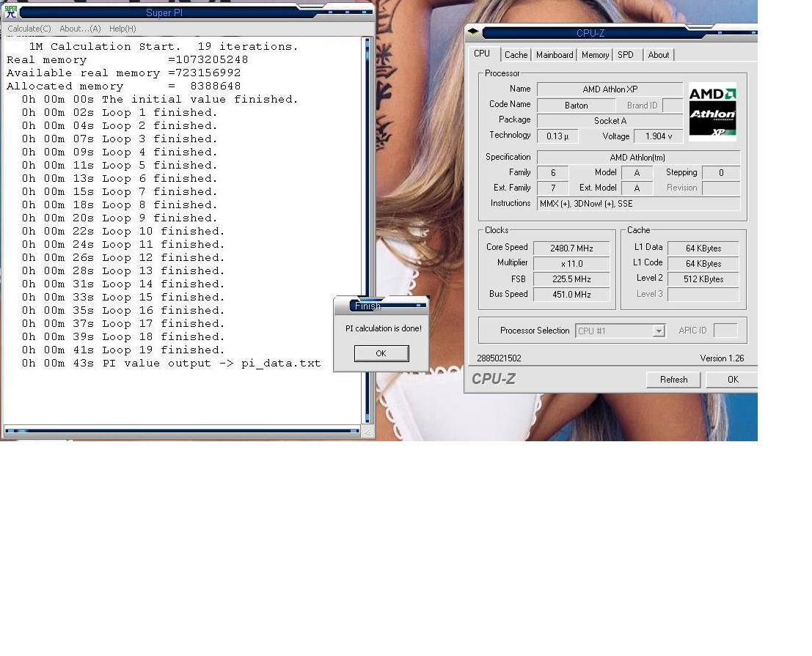The height and width of the screenshot is (656, 812).
Task: Click the Level 3 empty field
Action: click(x=703, y=295)
